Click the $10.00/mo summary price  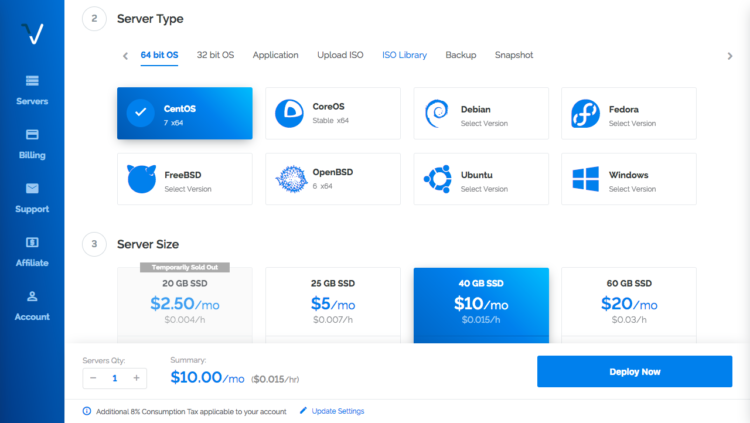(x=207, y=378)
